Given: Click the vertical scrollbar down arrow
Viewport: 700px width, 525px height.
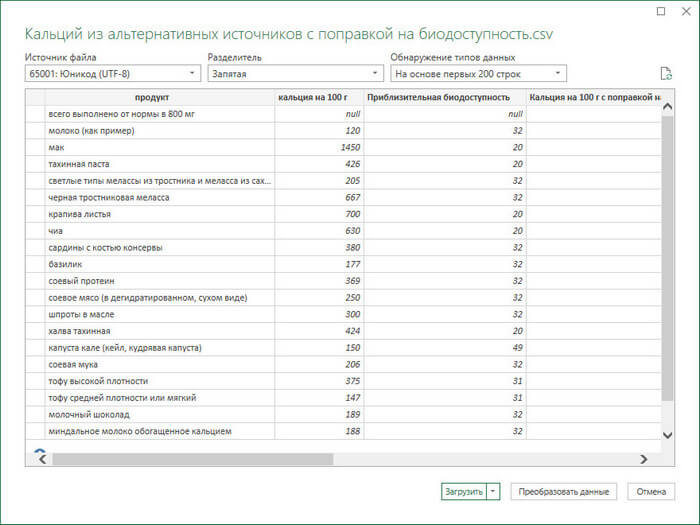Looking at the screenshot, I should point(668,434).
